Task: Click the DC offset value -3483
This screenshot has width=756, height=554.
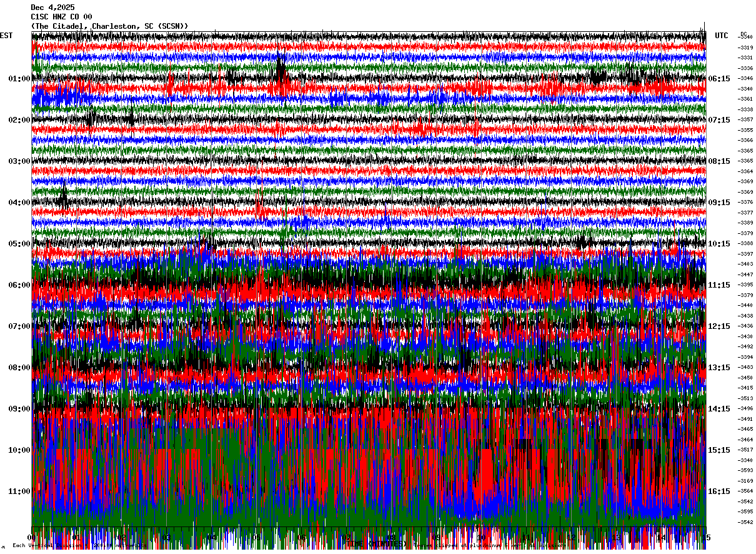Action: (x=746, y=367)
